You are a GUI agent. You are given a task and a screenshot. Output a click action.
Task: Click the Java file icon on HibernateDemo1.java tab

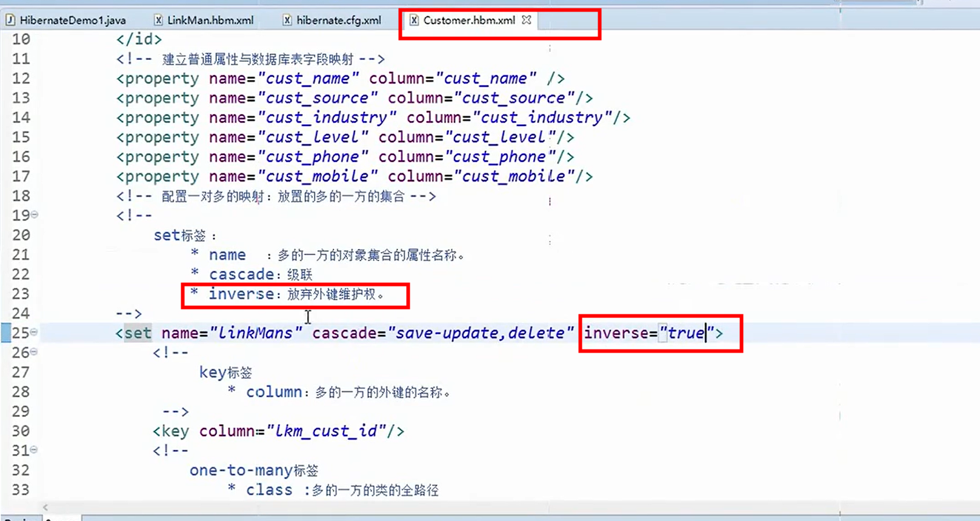tap(10, 20)
